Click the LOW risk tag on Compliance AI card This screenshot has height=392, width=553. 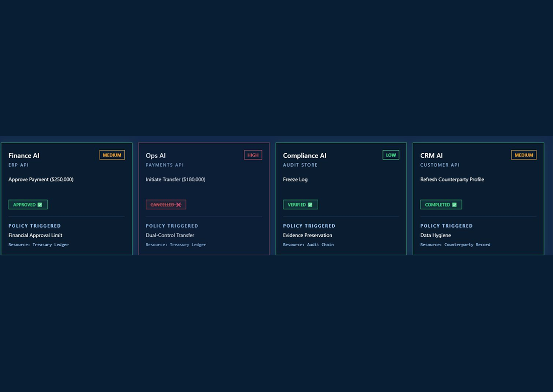tap(391, 155)
